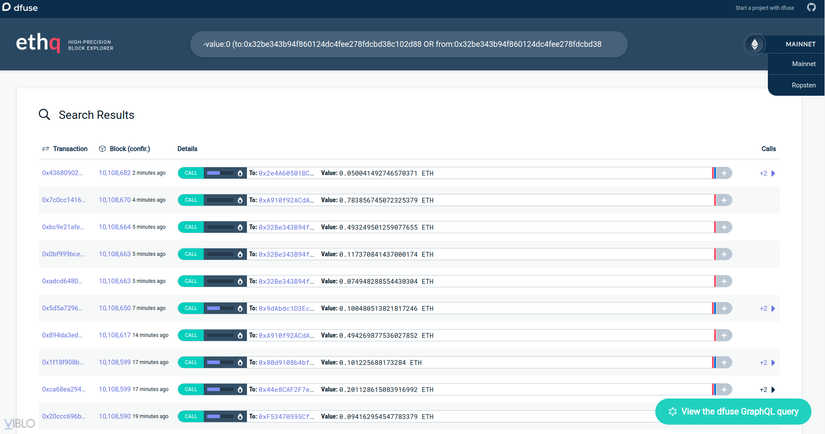This screenshot has height=434, width=825.
Task: Open transaction 0xadcd6480
Action: [62, 281]
